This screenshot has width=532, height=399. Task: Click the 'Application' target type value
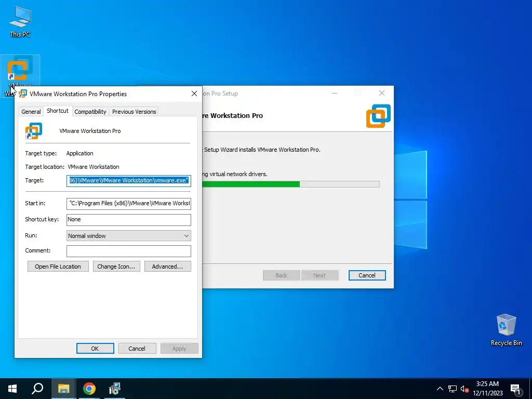click(79, 153)
